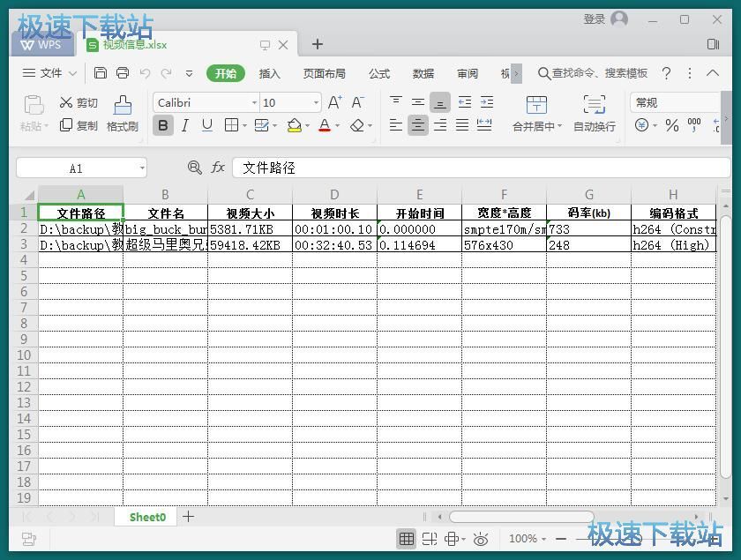Open the Calibri font name dropdown
741x560 pixels.
[254, 102]
